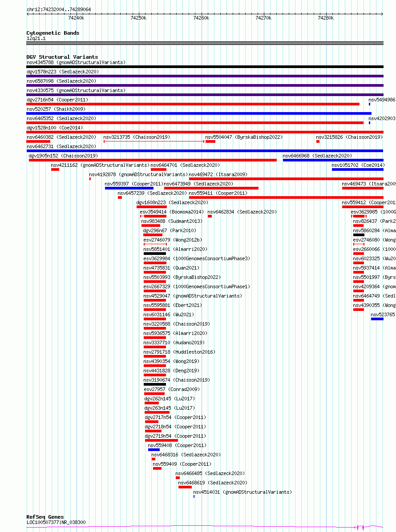Select nsv1051702 (Coe2014) label
The width and height of the screenshot is (396, 532).
(358, 165)
